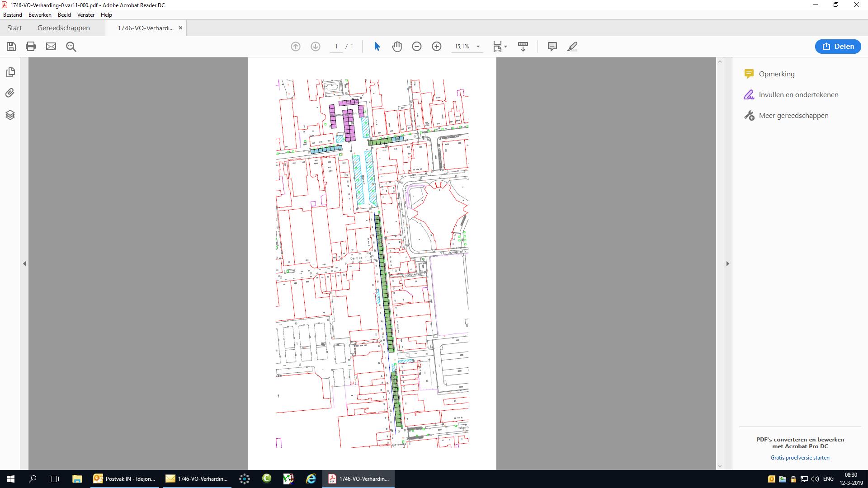868x488 pixels.
Task: Expand the left navigation pane arrow
Action: pyautogui.click(x=24, y=263)
